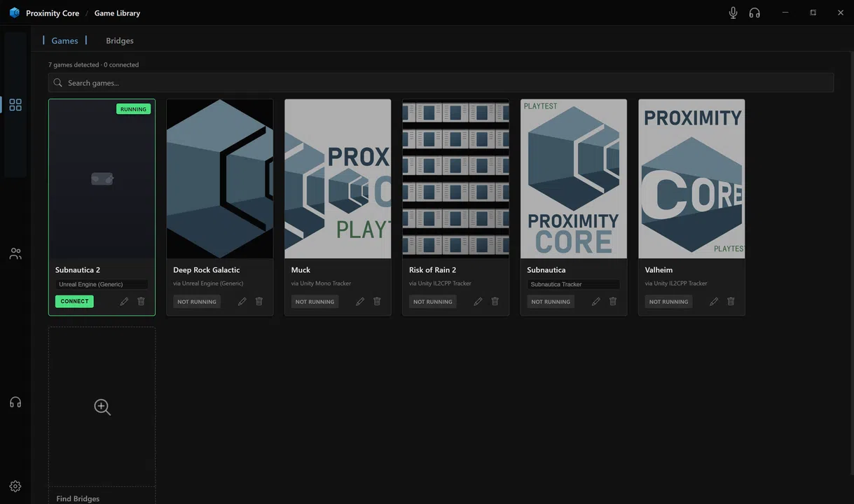Connect to Subnautica 2

point(74,302)
